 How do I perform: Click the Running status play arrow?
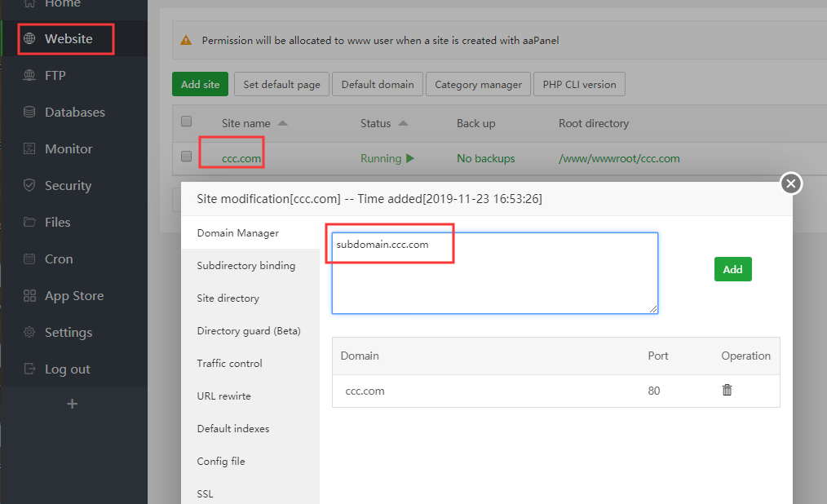pyautogui.click(x=410, y=158)
